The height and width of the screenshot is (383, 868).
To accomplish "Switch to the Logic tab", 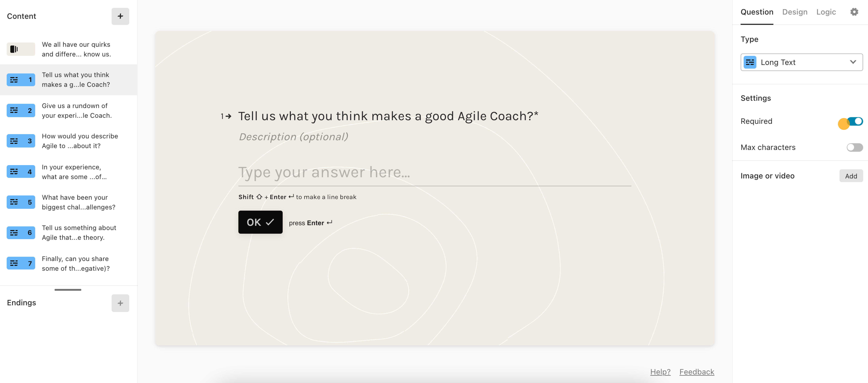I will [x=826, y=12].
